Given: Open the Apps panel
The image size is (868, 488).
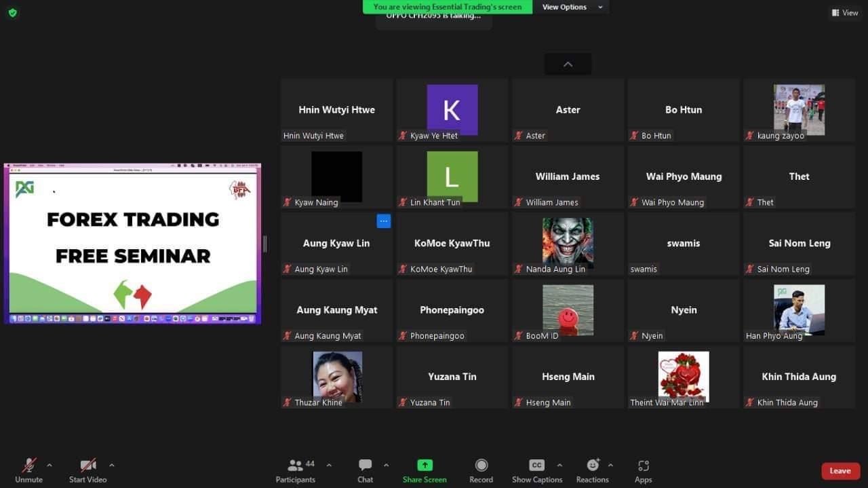Looking at the screenshot, I should click(644, 471).
